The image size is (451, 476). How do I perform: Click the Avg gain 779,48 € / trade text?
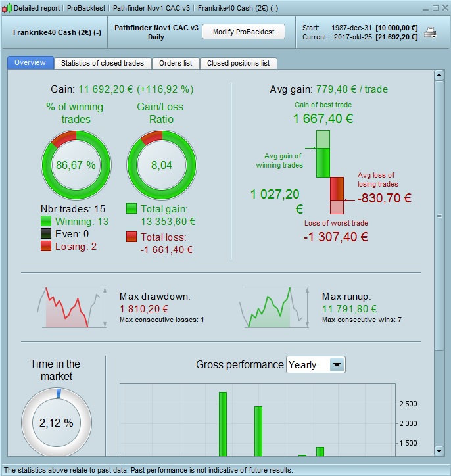(x=329, y=89)
